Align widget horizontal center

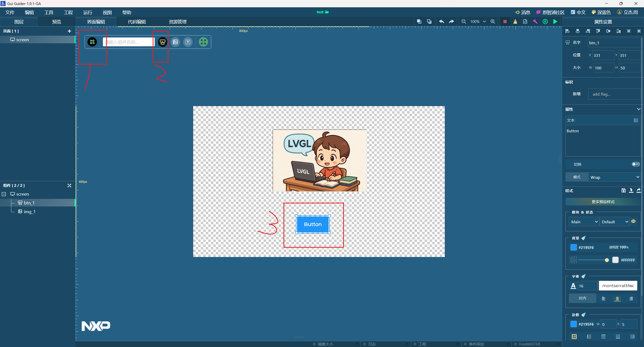(578, 31)
